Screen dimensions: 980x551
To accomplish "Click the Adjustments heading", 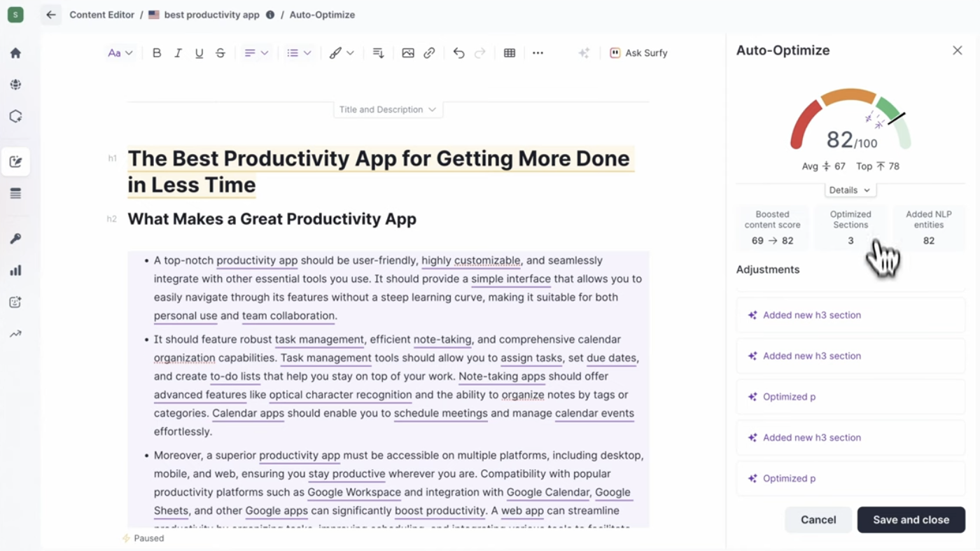I will coord(768,270).
